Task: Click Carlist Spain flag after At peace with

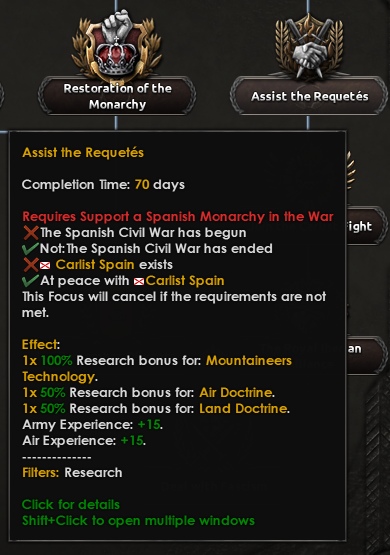Action: pos(139,281)
